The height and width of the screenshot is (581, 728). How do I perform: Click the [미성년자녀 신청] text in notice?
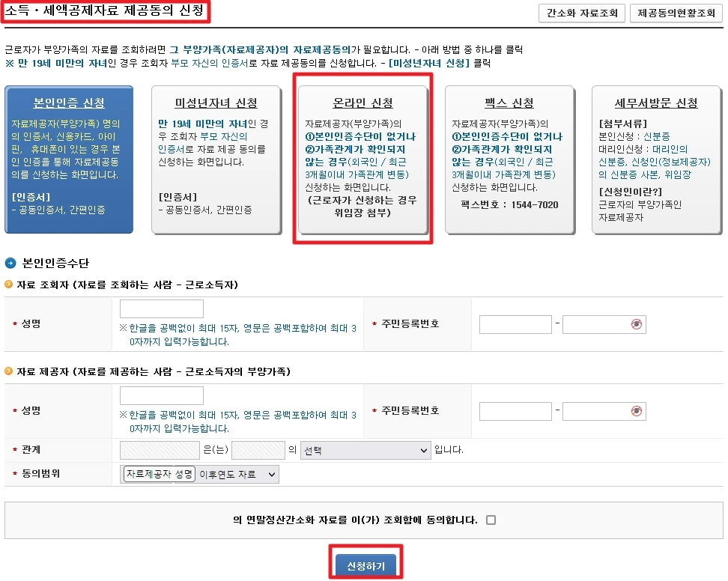coord(429,63)
